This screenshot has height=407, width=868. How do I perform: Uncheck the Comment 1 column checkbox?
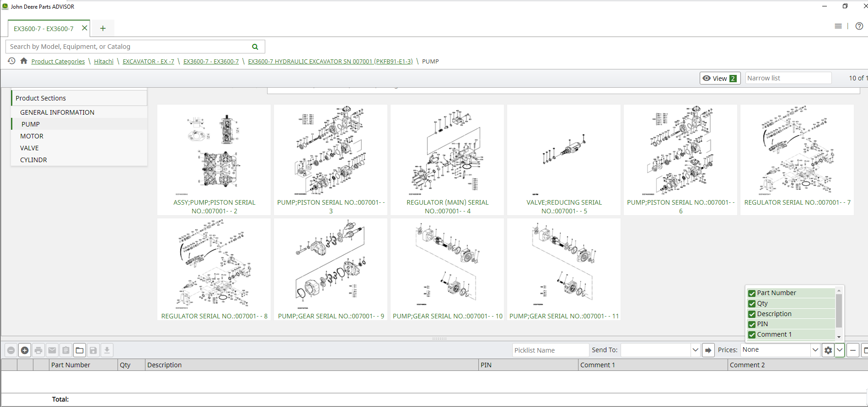pyautogui.click(x=752, y=335)
